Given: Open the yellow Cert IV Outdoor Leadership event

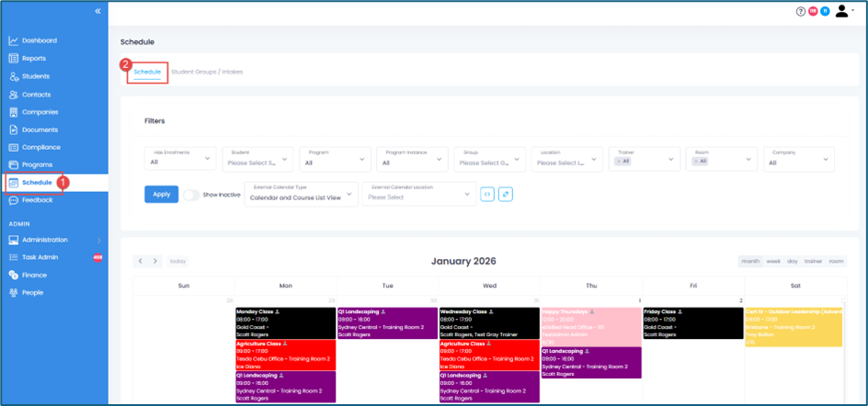Looking at the screenshot, I should [794, 327].
